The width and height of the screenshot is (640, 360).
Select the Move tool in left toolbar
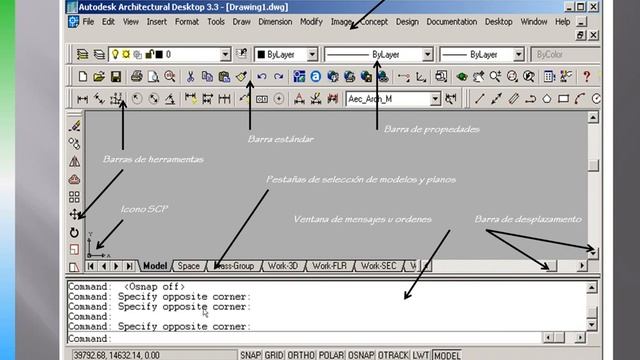[74, 214]
